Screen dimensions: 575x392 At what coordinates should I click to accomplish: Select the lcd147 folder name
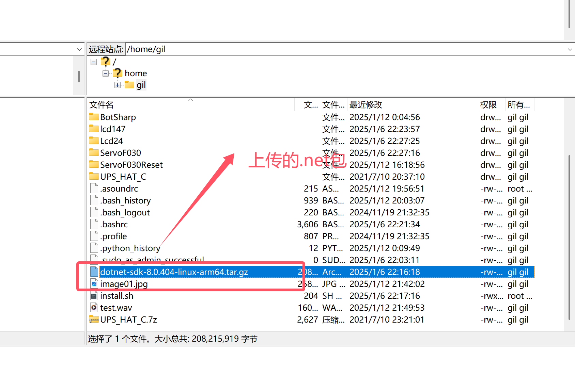click(113, 129)
